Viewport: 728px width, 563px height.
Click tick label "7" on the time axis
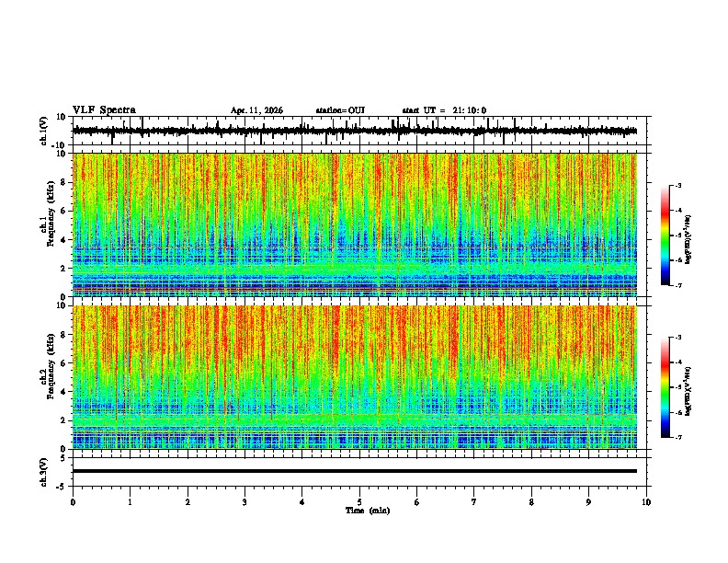[474, 502]
